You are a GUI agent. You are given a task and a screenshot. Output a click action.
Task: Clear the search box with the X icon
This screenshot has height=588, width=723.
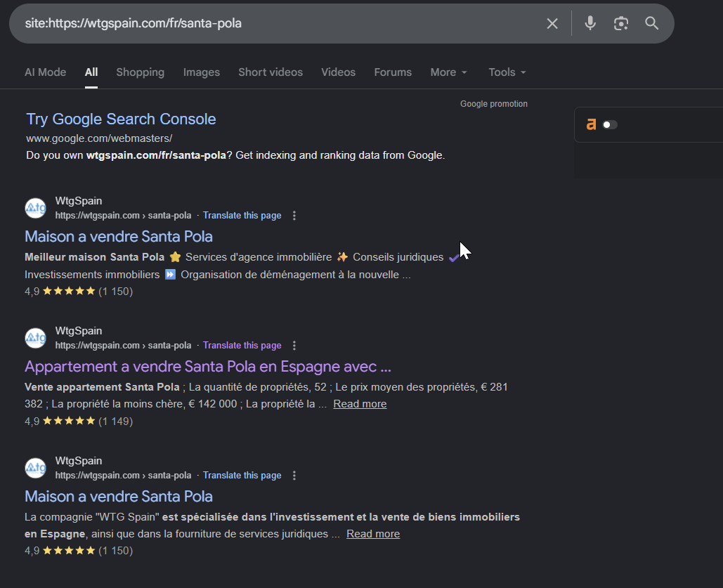click(x=552, y=23)
